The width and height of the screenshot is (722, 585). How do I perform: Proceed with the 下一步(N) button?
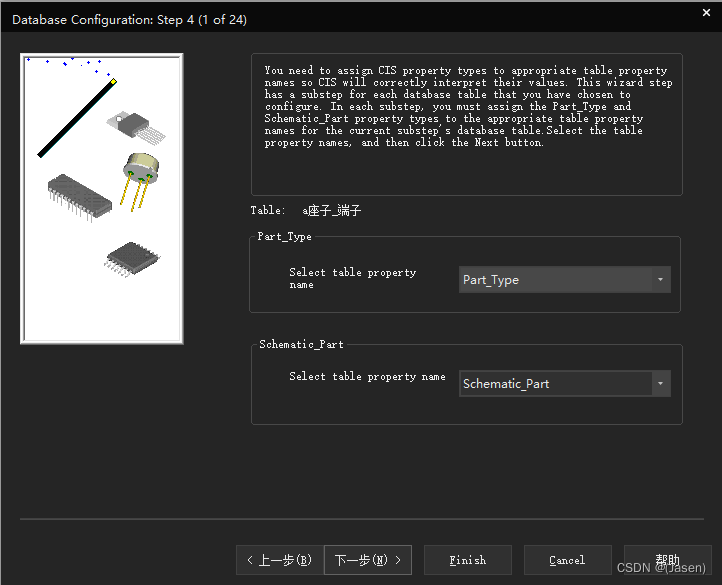367,560
